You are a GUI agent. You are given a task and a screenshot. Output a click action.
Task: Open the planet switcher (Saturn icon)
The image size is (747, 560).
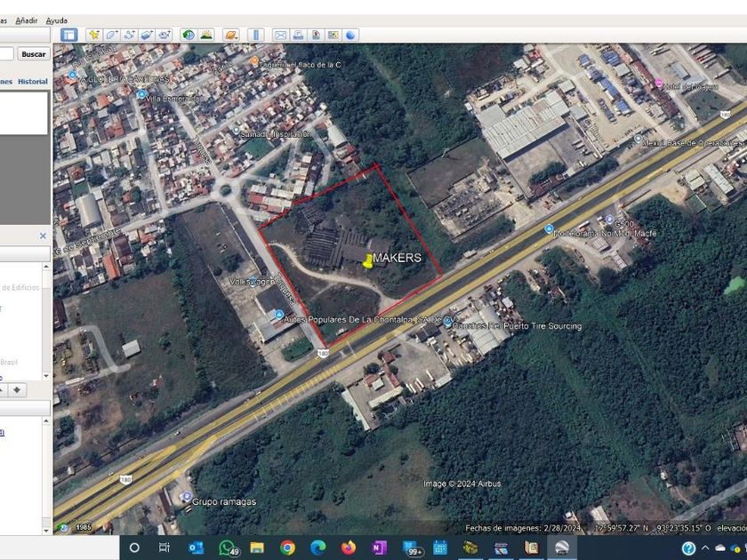point(231,35)
